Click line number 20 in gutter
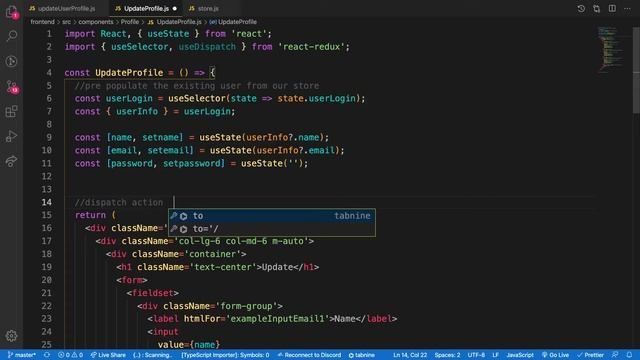Viewport: 640px width, 360px height. (x=47, y=280)
